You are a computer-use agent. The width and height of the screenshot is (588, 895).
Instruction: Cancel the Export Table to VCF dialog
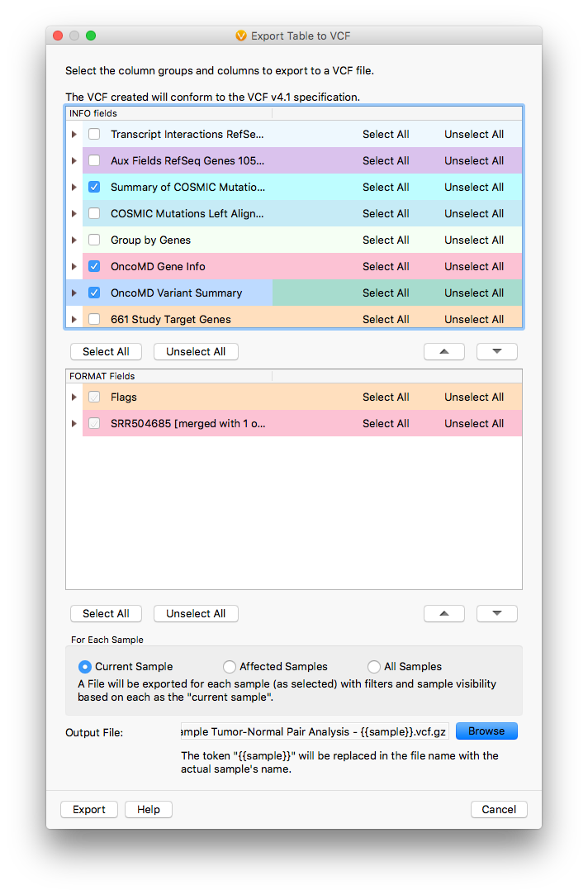click(x=499, y=809)
